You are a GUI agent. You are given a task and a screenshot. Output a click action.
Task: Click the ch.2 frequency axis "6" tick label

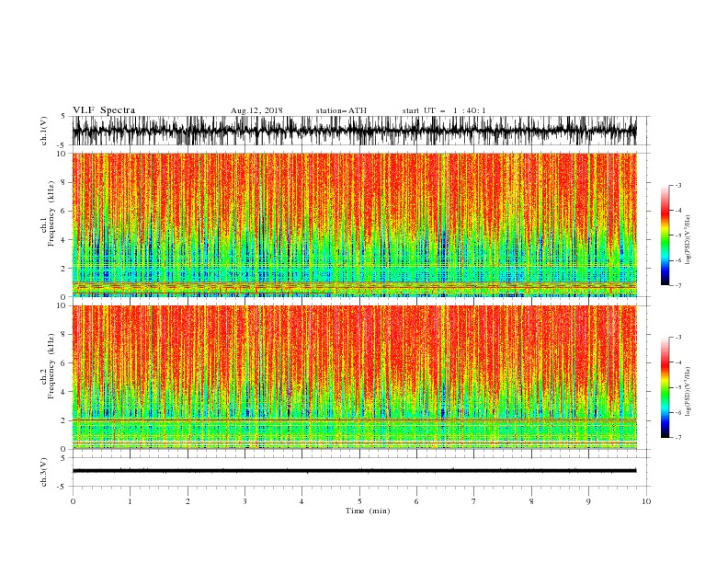64,363
